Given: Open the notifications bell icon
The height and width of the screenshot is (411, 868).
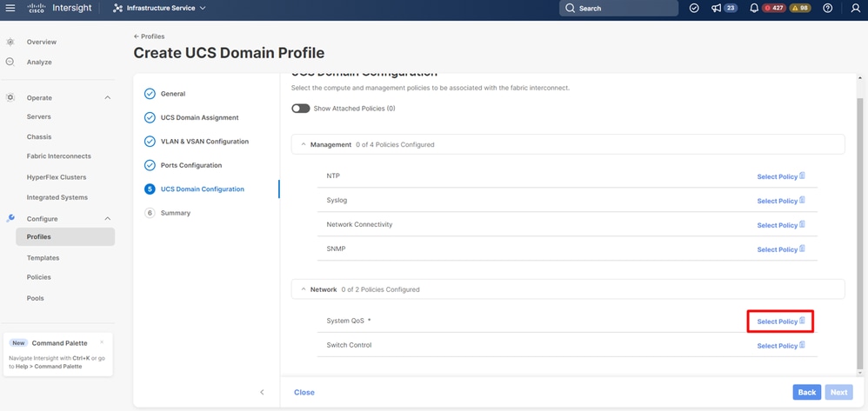Looking at the screenshot, I should pyautogui.click(x=753, y=9).
